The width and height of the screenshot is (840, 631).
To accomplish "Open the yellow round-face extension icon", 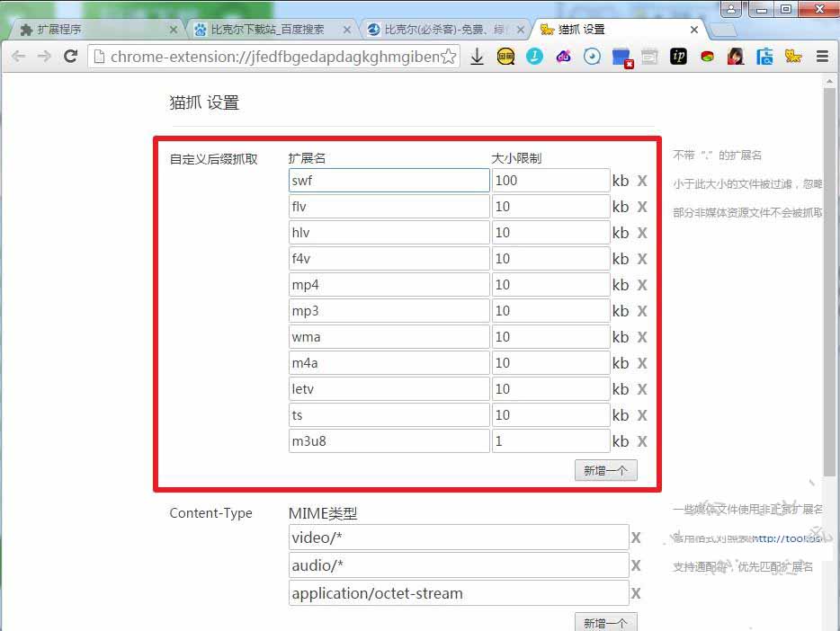I will pos(505,57).
